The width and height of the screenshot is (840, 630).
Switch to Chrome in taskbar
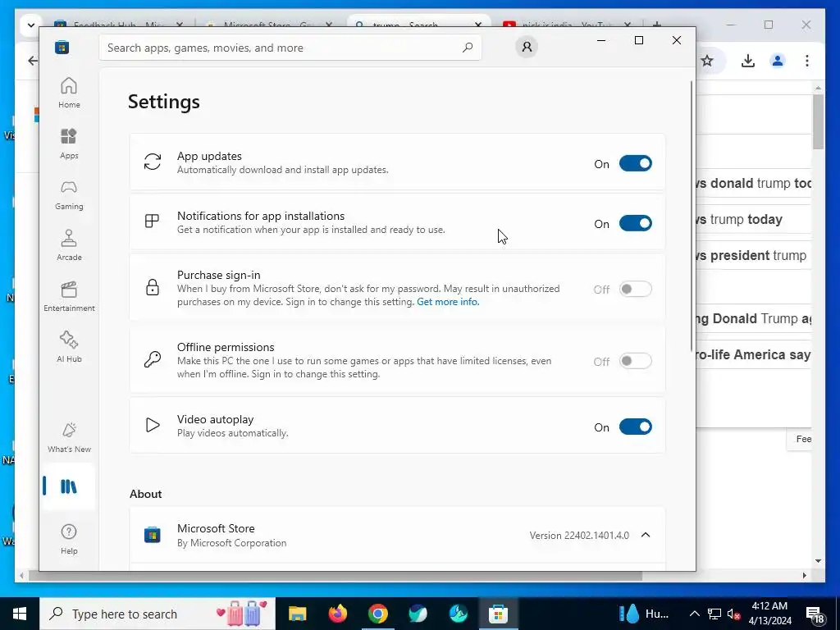(x=377, y=614)
